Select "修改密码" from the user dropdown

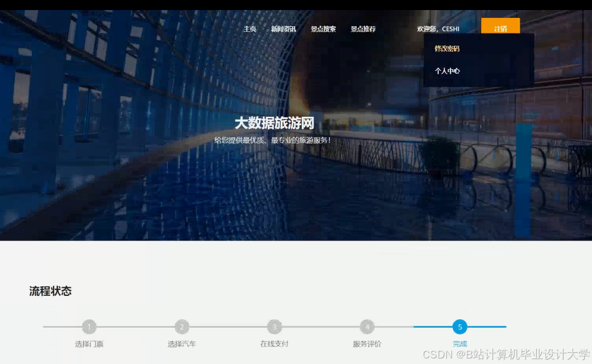447,49
